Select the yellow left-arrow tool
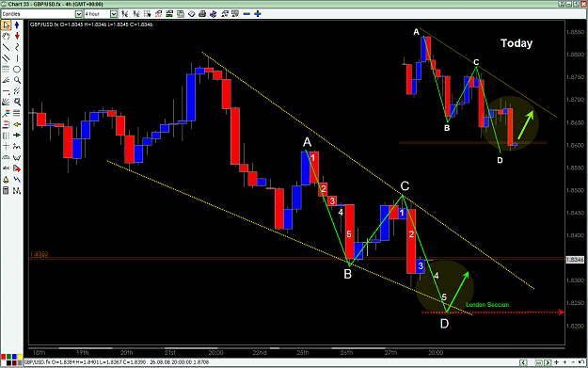 (x=17, y=124)
